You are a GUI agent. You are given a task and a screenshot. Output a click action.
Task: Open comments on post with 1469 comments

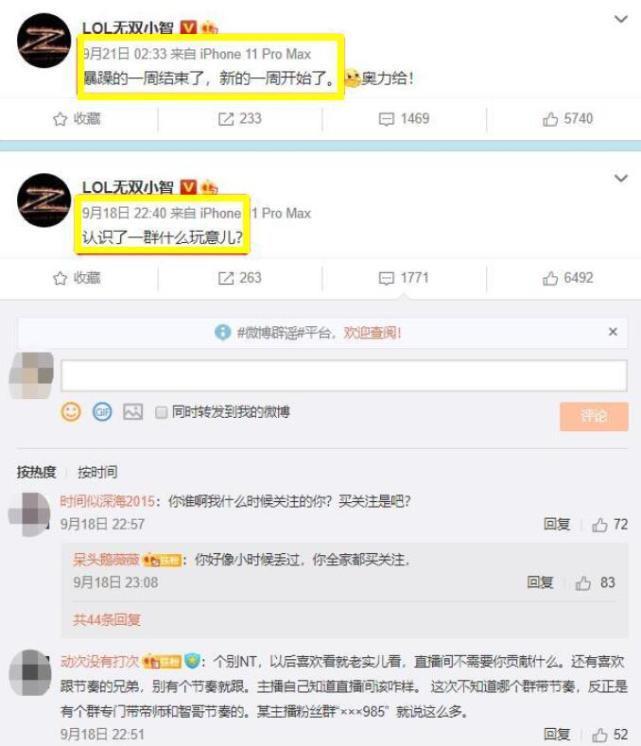(x=404, y=118)
